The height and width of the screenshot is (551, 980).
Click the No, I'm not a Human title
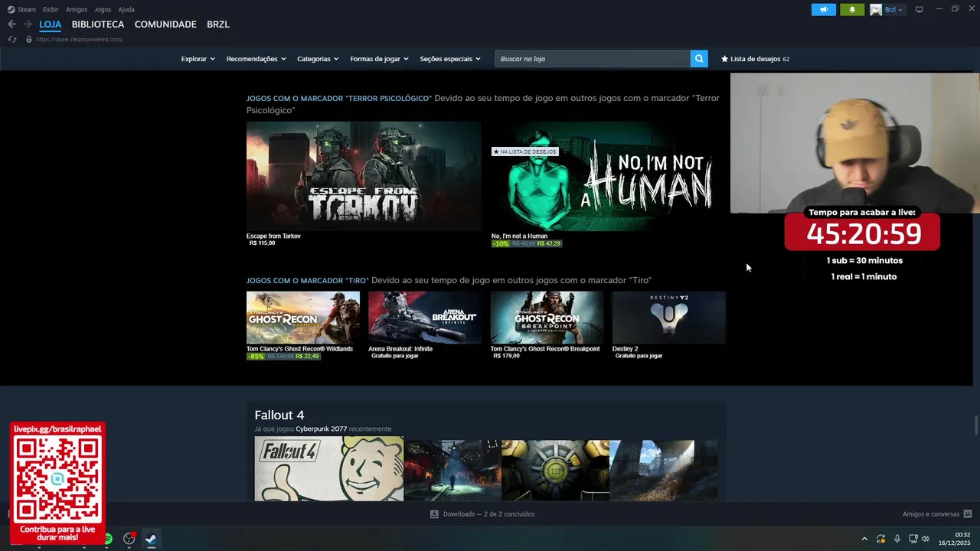pos(519,236)
